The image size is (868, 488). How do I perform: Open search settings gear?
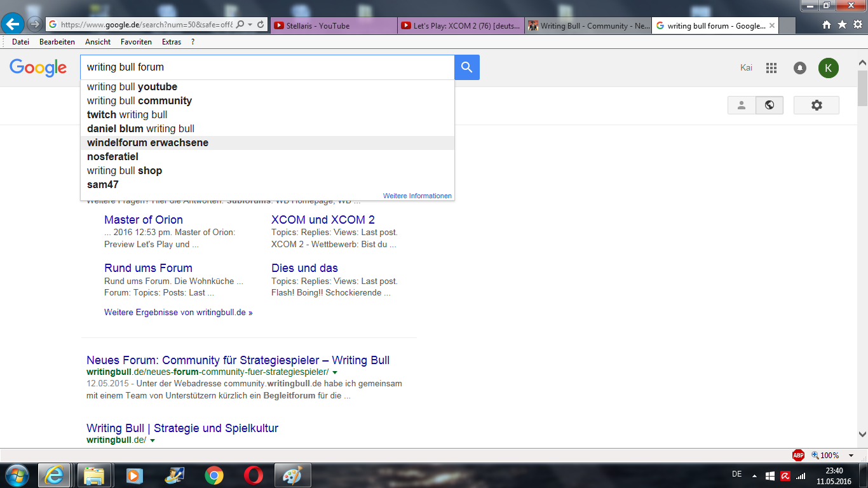(x=817, y=105)
